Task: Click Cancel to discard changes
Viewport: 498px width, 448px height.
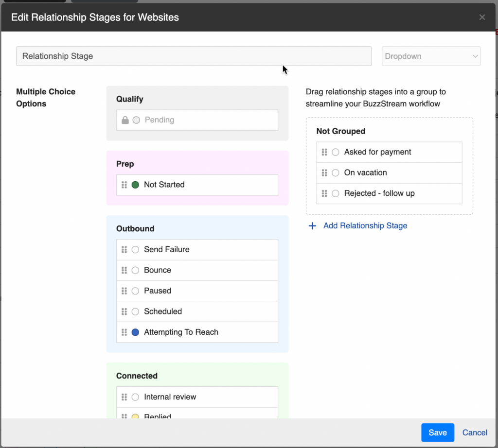Action: (474, 432)
